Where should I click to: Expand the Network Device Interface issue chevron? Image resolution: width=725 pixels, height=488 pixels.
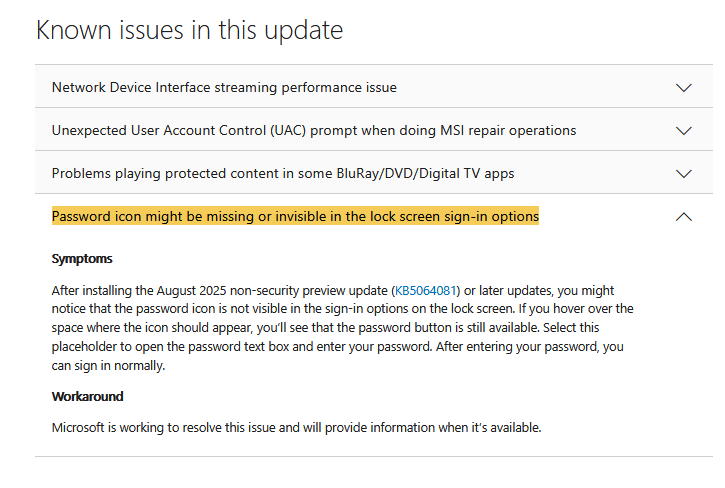tap(684, 88)
